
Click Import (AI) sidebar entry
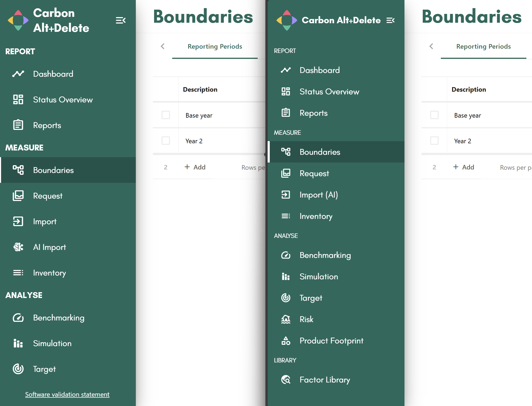click(x=319, y=195)
